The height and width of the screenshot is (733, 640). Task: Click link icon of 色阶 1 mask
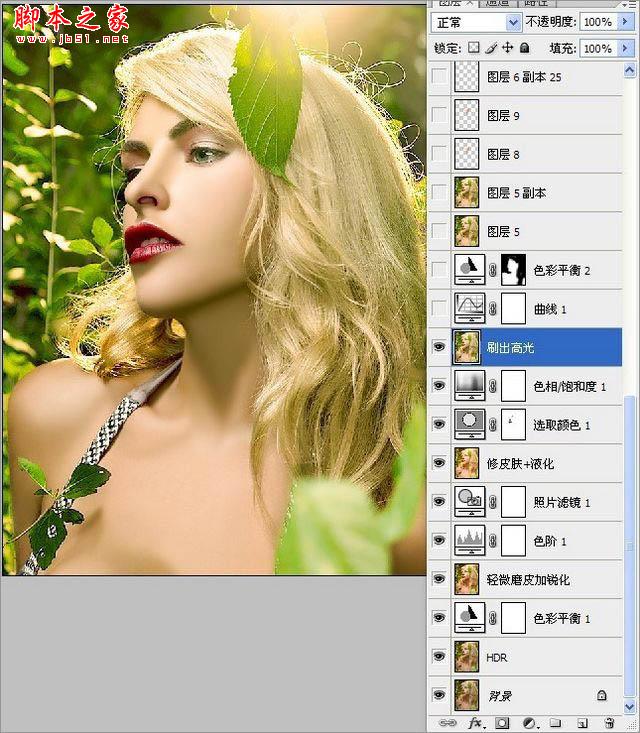click(x=493, y=541)
